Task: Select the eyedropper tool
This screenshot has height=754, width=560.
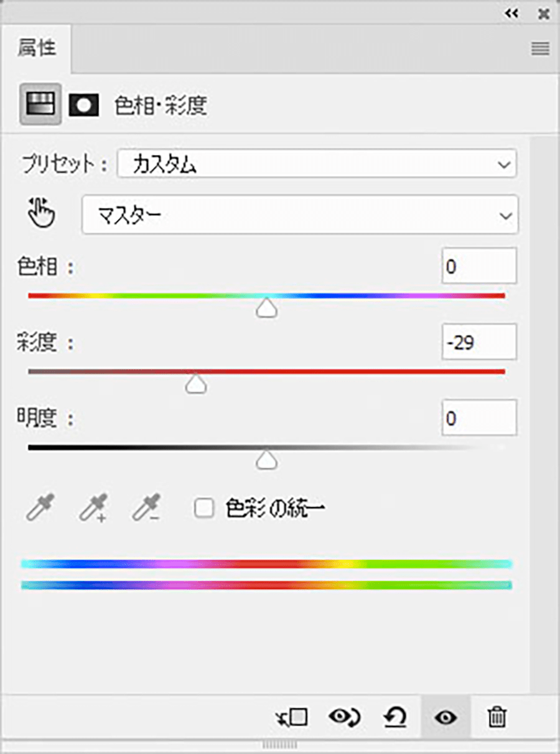Action: click(40, 508)
